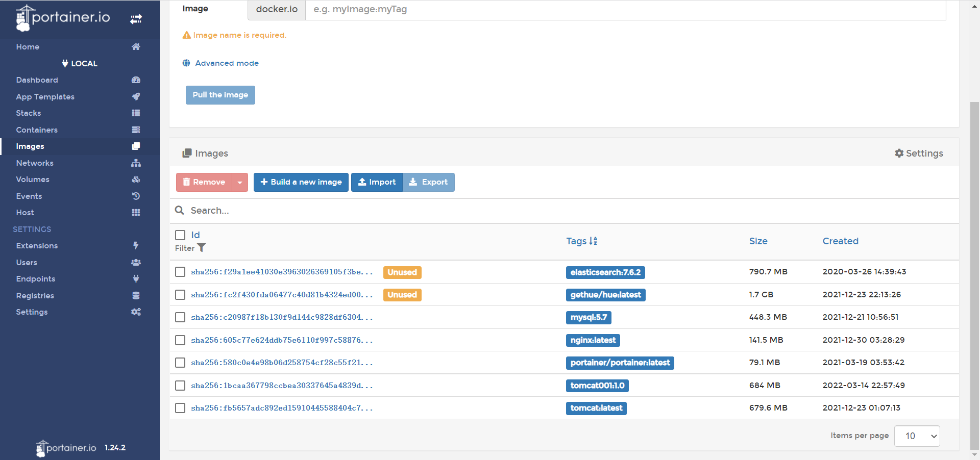The image size is (980, 460).
Task: Open the Items per page dropdown
Action: (917, 436)
